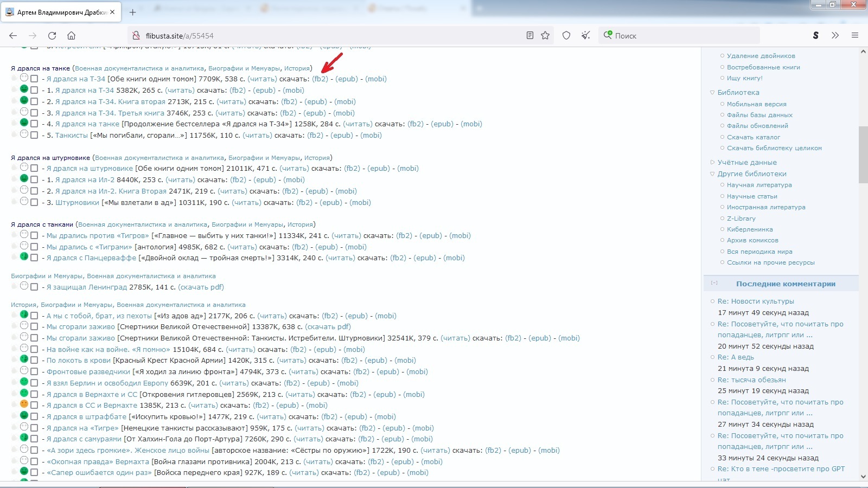868x488 pixels.
Task: Open the 'Re: Новости культуры' comment
Action: pos(756,301)
